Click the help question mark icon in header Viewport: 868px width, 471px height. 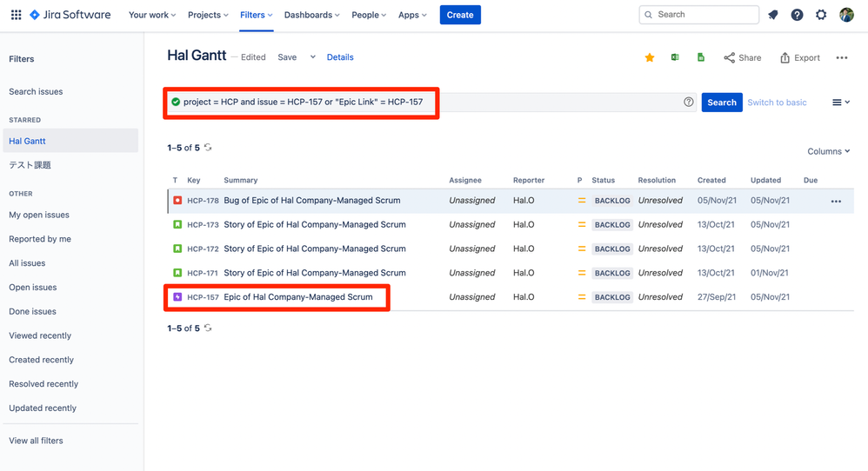[797, 15]
